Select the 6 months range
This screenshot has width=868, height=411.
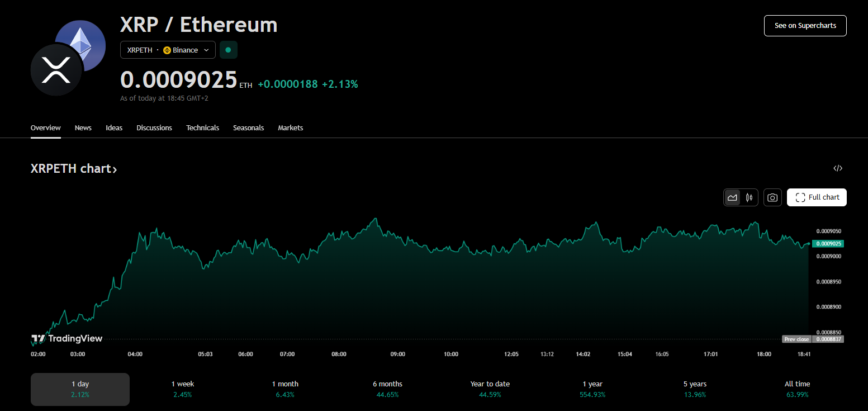click(387, 389)
